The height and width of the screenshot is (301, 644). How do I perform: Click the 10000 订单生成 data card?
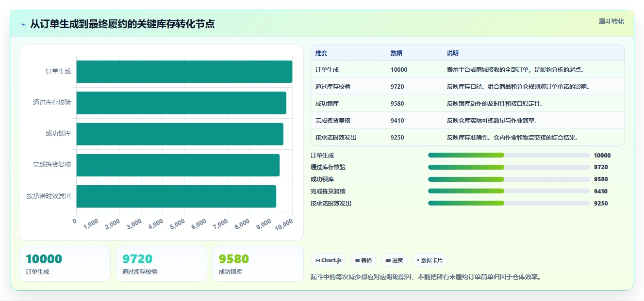[x=65, y=264]
